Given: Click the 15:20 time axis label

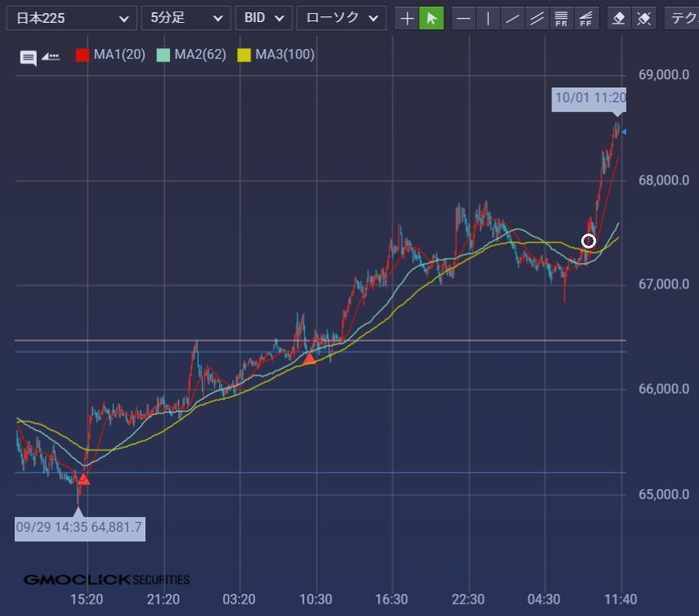Looking at the screenshot, I should [x=87, y=600].
